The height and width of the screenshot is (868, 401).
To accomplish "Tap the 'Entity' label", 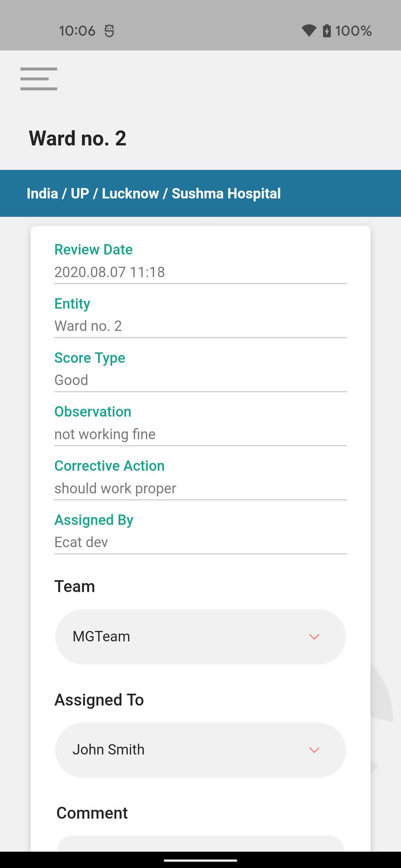I will (72, 304).
